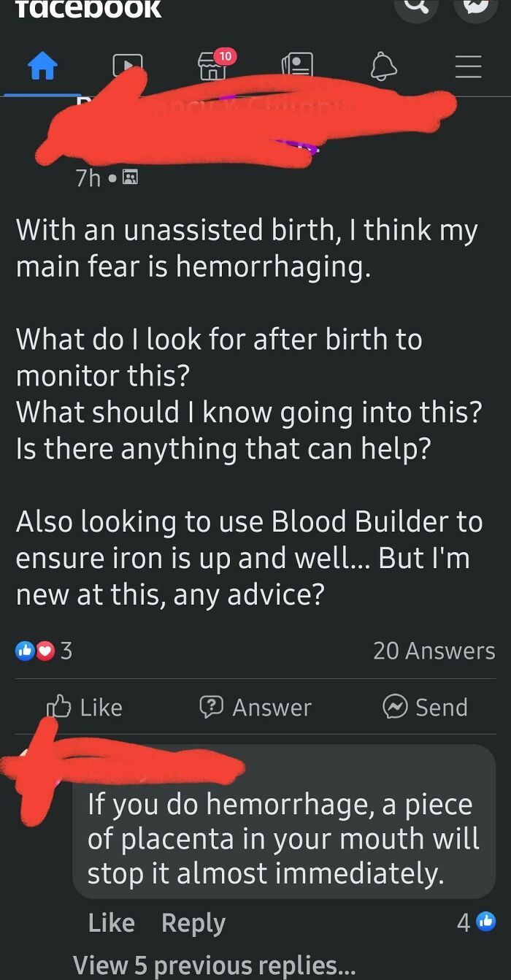Send the post via the Send option
511x980 pixels.
(x=424, y=707)
